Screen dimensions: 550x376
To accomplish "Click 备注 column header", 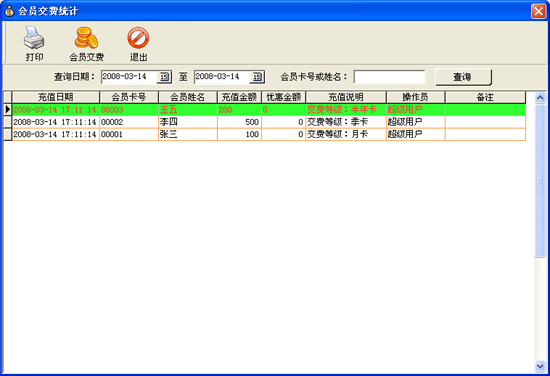I will 485,97.
